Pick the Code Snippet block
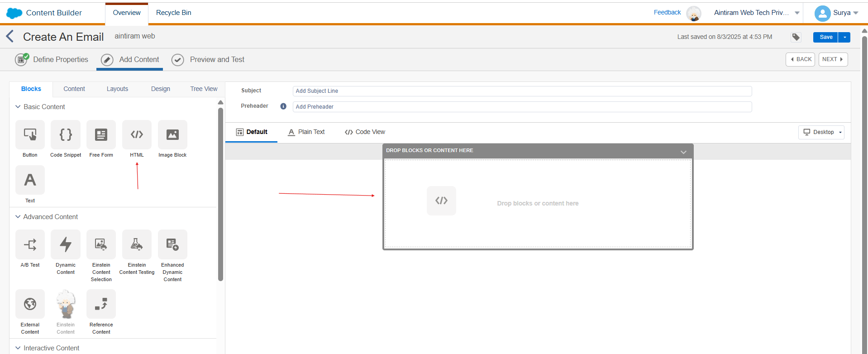 click(x=66, y=134)
